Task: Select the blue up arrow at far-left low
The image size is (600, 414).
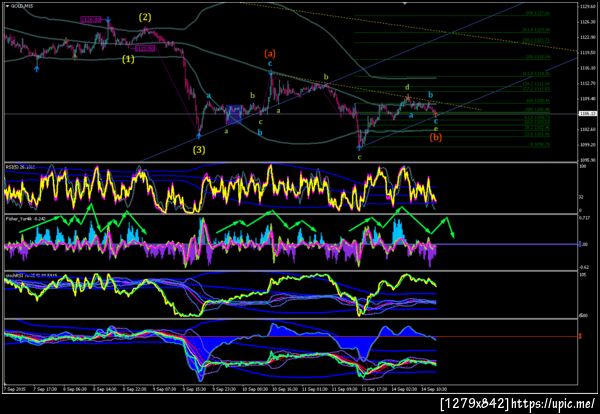Action: click(36, 68)
